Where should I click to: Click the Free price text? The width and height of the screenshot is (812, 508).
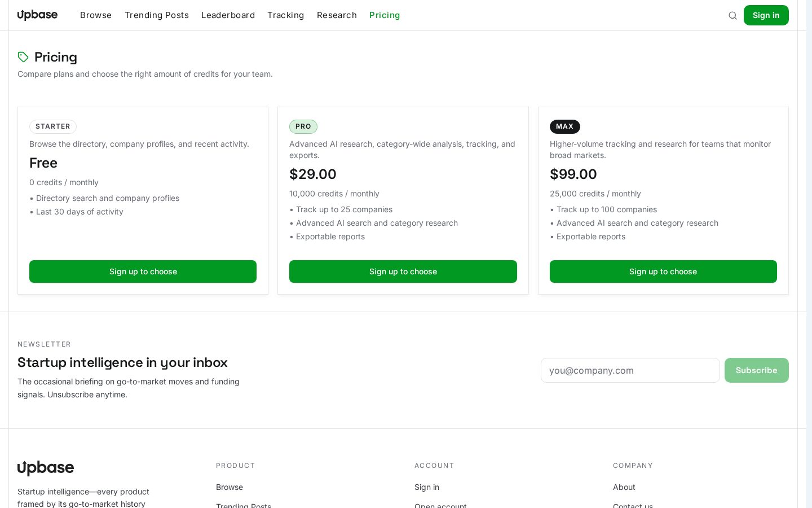point(43,163)
